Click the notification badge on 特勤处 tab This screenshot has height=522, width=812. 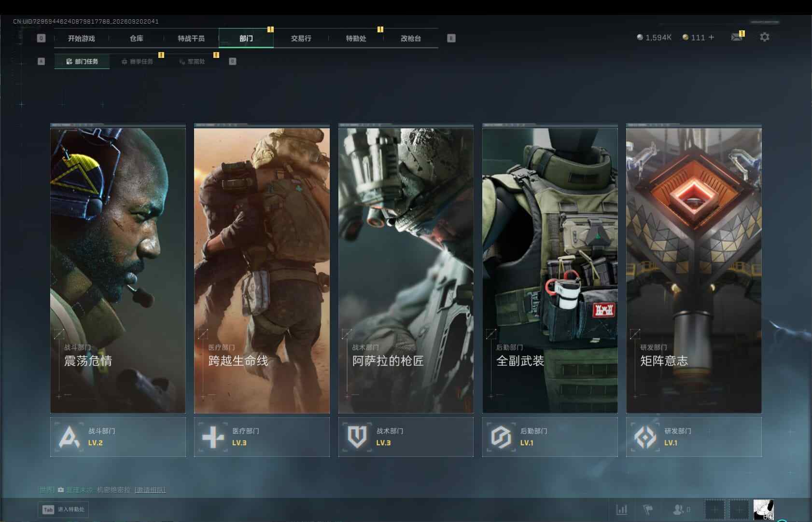click(x=380, y=29)
